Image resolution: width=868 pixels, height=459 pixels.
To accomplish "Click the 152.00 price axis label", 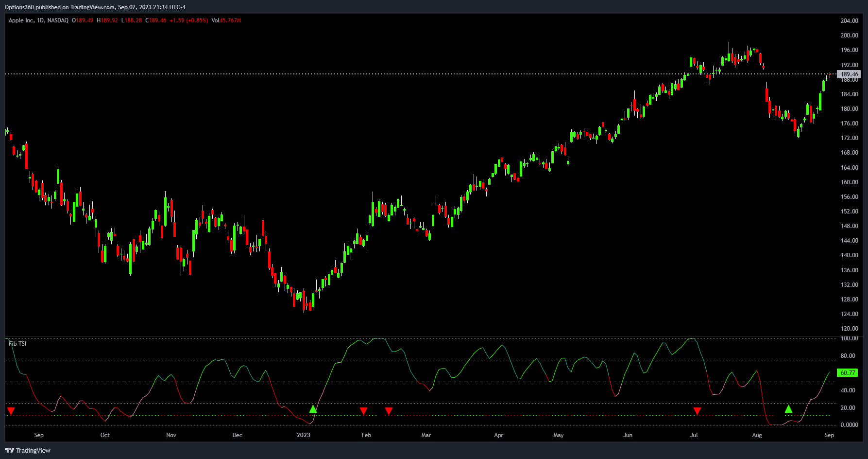I will (850, 212).
